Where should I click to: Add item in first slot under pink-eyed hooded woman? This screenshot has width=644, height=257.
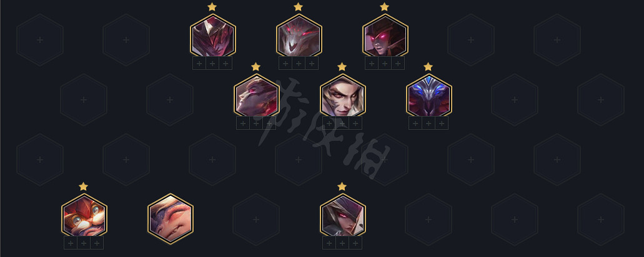372,64
